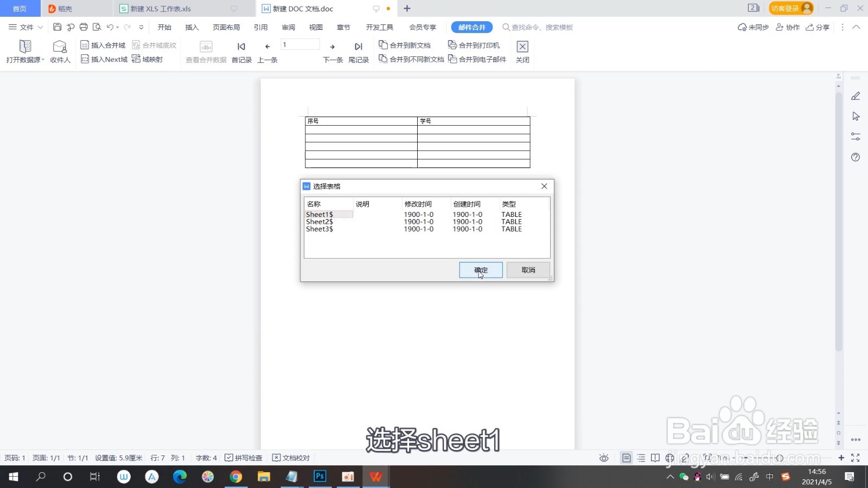Open the Photoshop icon in taskbar
The height and width of the screenshot is (488, 868).
point(320,476)
